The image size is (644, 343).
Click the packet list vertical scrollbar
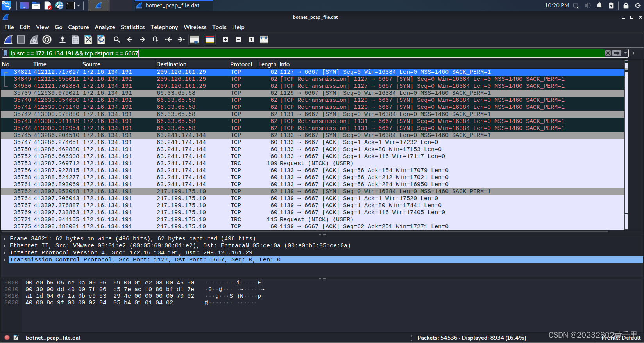coord(626,144)
